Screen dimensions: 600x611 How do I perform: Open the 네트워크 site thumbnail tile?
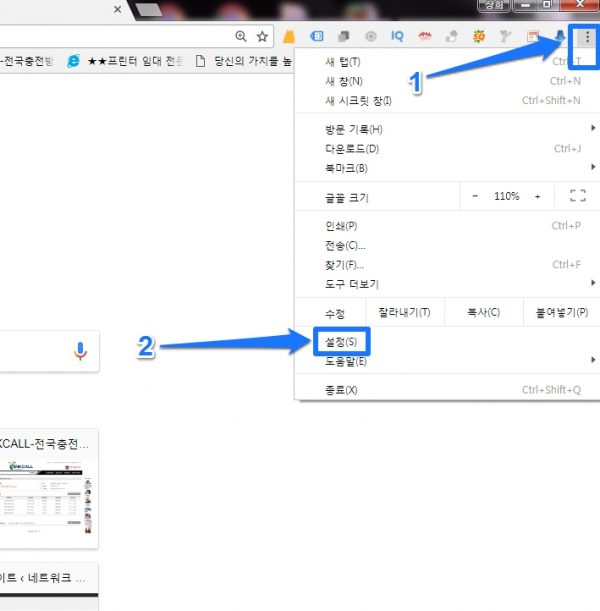49,587
